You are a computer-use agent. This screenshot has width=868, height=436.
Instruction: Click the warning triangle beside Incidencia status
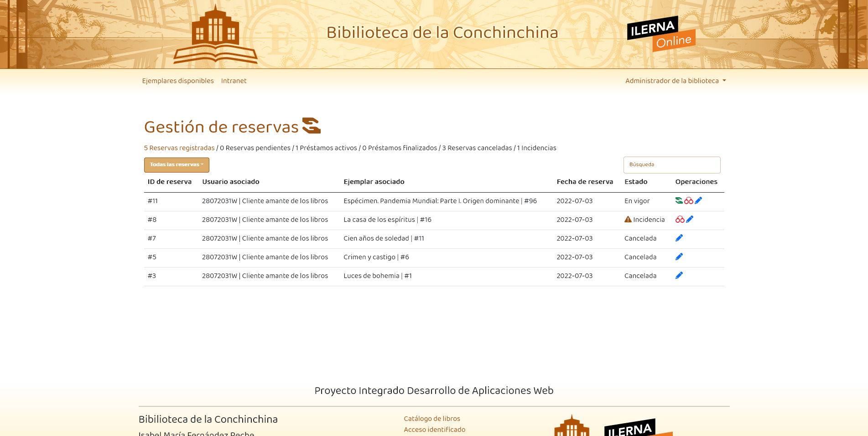628,219
